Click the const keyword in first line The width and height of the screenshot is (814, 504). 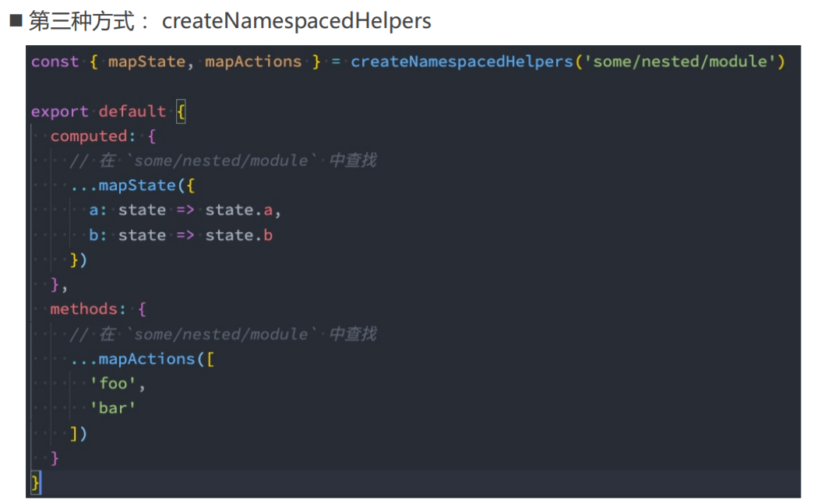click(x=55, y=62)
